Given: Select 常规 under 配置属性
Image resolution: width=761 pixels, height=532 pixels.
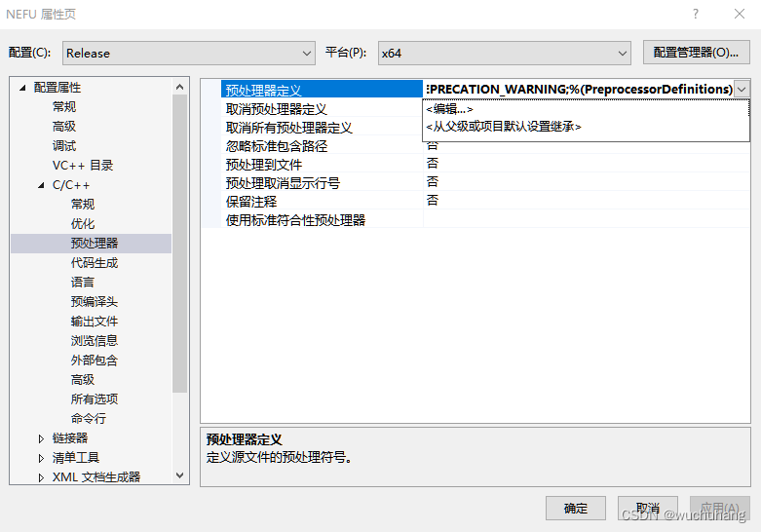Looking at the screenshot, I should coord(64,107).
